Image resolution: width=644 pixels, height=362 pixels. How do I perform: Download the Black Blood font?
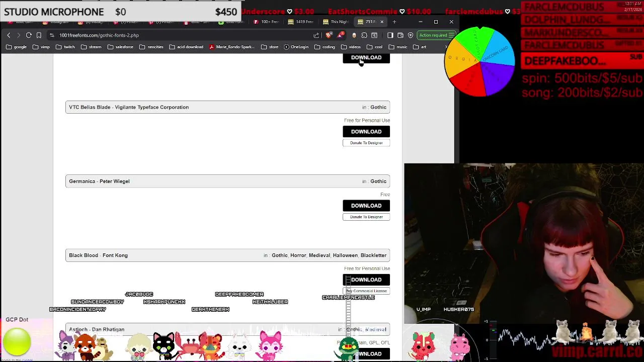tap(366, 280)
